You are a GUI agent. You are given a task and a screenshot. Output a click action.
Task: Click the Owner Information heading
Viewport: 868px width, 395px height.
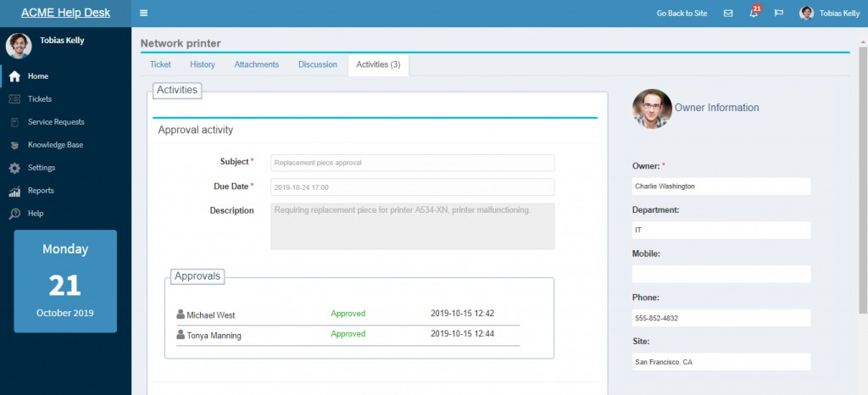coord(717,108)
